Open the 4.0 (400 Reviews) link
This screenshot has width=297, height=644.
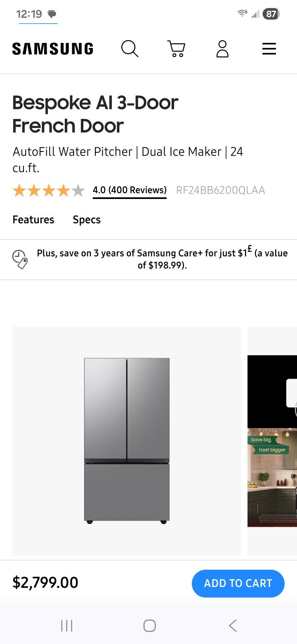129,190
